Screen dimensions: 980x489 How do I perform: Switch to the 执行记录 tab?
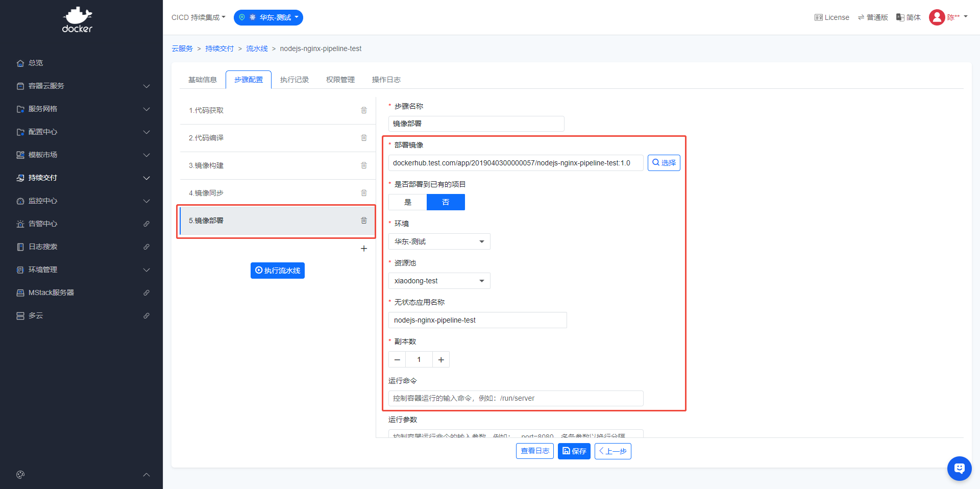(295, 80)
